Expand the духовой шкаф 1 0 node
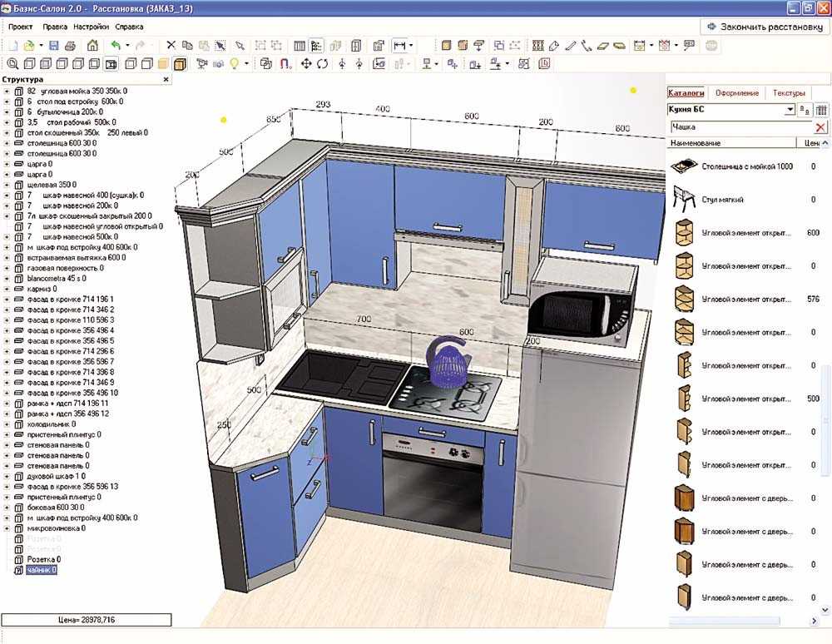The image size is (832, 644). (7, 477)
